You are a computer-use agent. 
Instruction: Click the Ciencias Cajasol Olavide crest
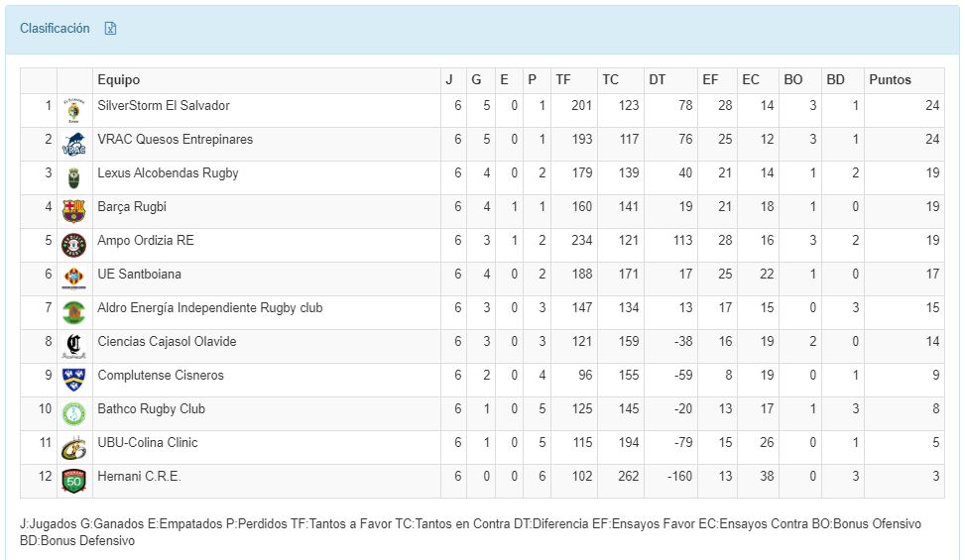pyautogui.click(x=73, y=346)
